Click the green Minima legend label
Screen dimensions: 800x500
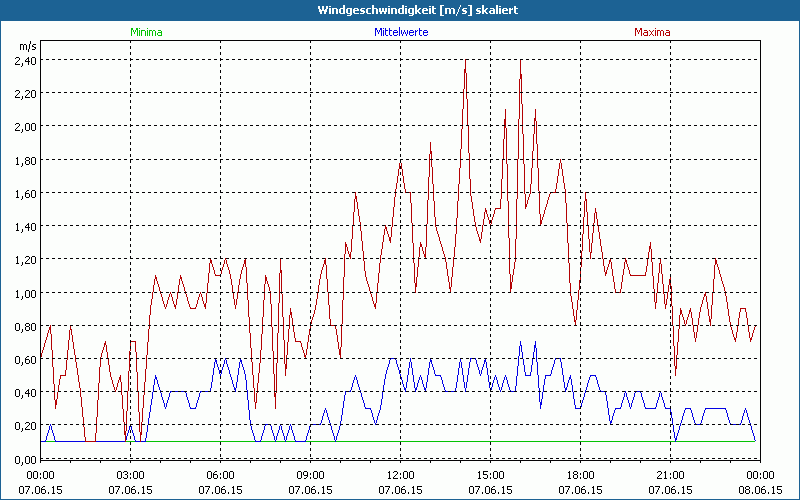pyautogui.click(x=146, y=32)
